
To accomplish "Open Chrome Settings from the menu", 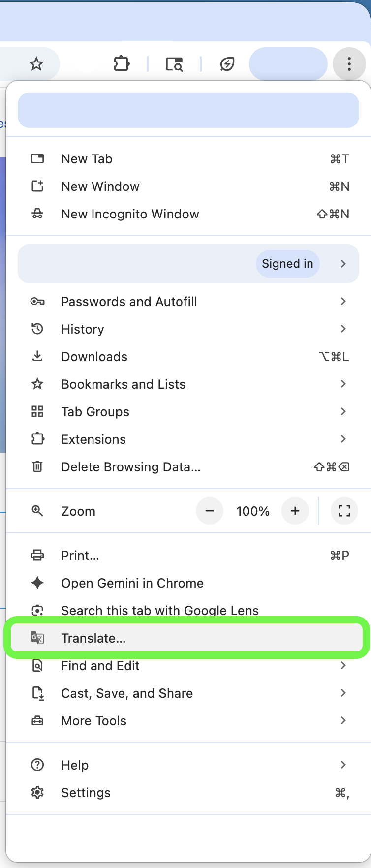I will (86, 793).
